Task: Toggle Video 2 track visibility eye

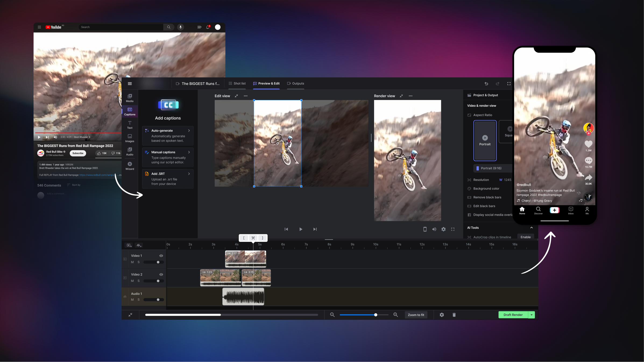Action: (161, 274)
